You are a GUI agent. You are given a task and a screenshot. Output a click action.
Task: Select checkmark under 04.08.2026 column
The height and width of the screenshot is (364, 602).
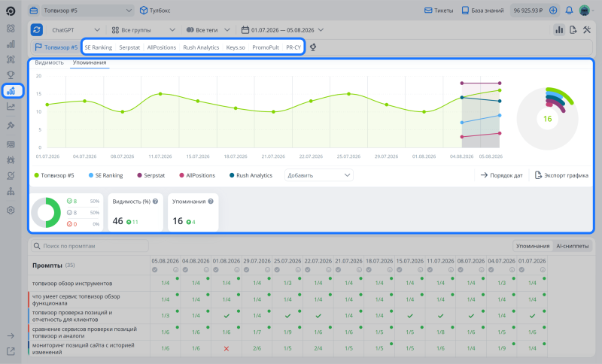coord(185,270)
